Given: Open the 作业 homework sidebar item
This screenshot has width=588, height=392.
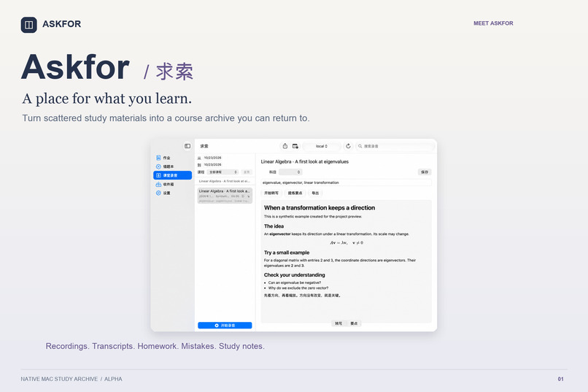Looking at the screenshot, I should pyautogui.click(x=172, y=158).
